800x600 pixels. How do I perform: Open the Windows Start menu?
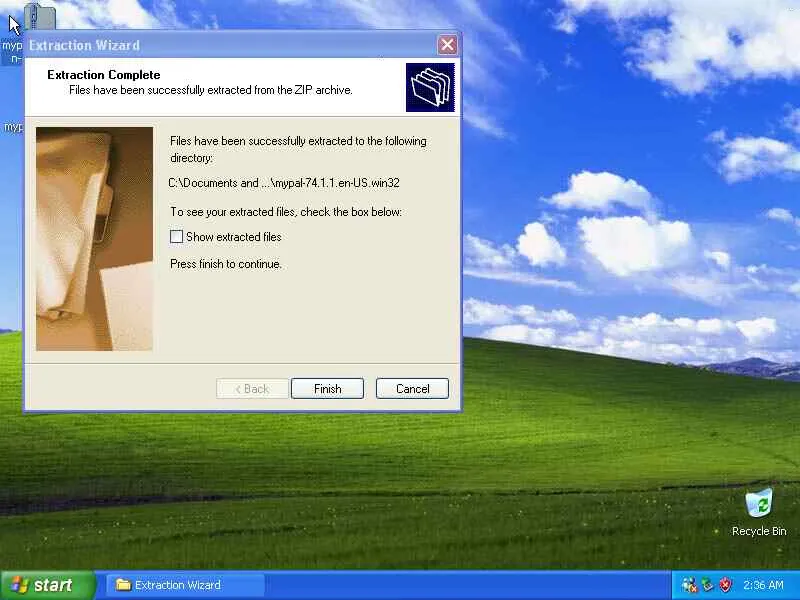tap(47, 585)
